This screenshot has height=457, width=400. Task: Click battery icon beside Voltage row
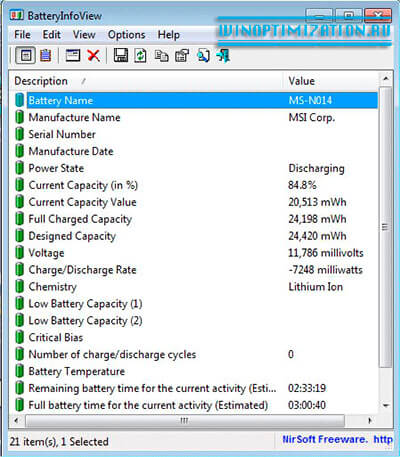20,253
